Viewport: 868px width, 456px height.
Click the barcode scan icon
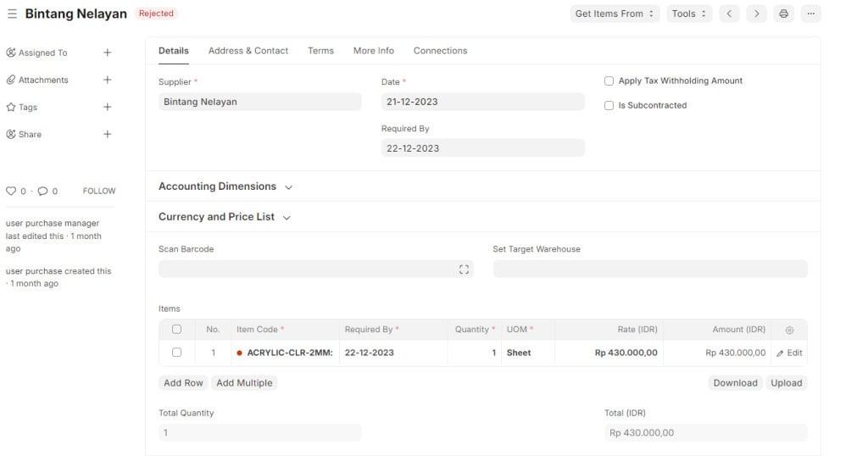[464, 270]
